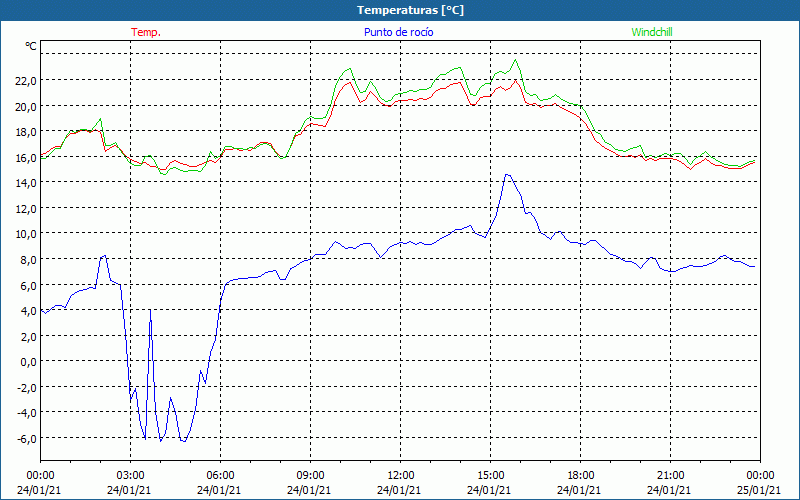Click the 12,0 y-axis label
This screenshot has width=800, height=500.
pos(27,208)
